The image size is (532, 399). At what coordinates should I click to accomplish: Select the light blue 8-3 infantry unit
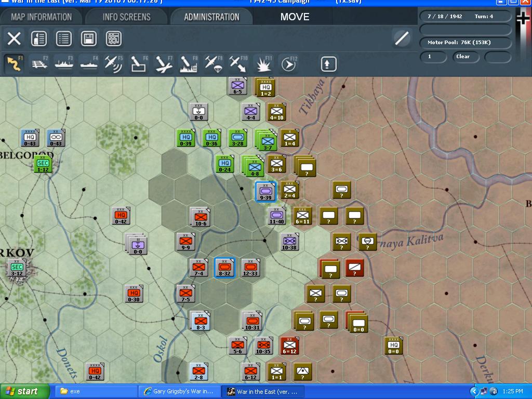coord(201,321)
